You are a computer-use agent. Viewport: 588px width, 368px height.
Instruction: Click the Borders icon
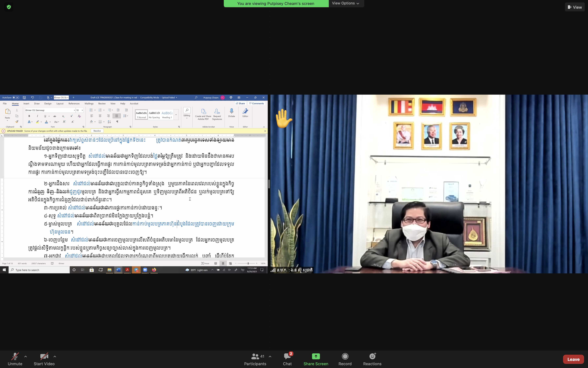point(100,122)
